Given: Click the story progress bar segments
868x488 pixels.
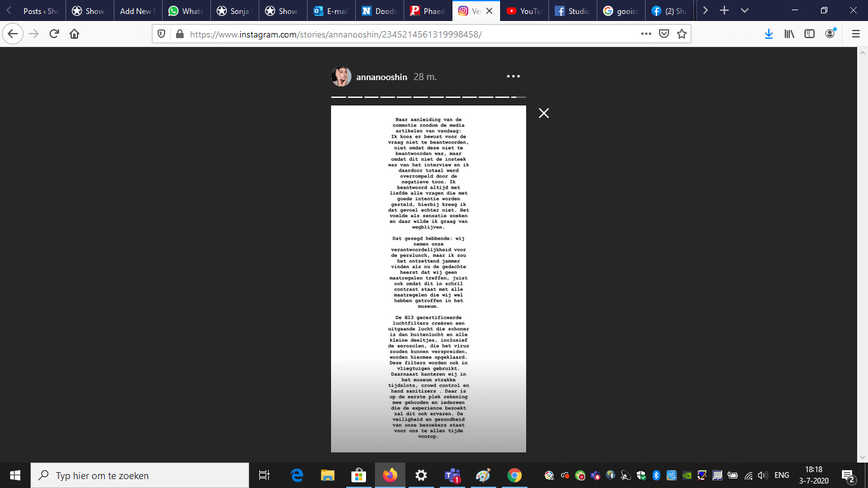Looking at the screenshot, I should pyautogui.click(x=428, y=97).
